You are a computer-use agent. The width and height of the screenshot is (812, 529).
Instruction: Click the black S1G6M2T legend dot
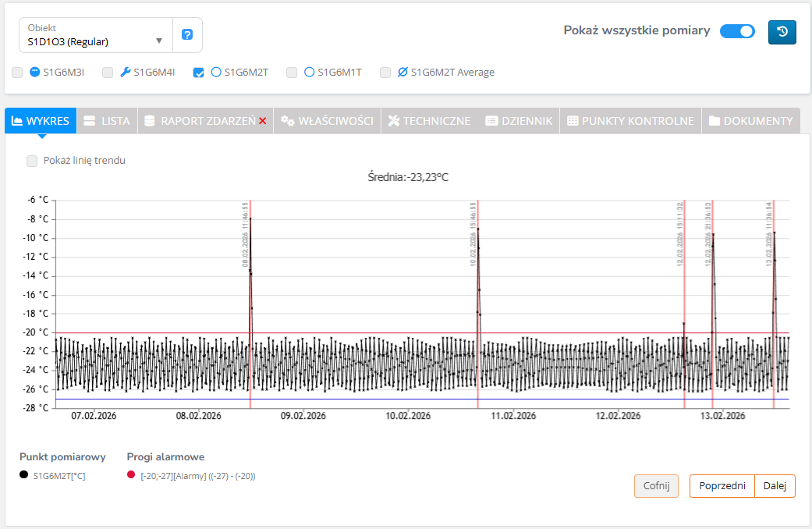coord(24,474)
